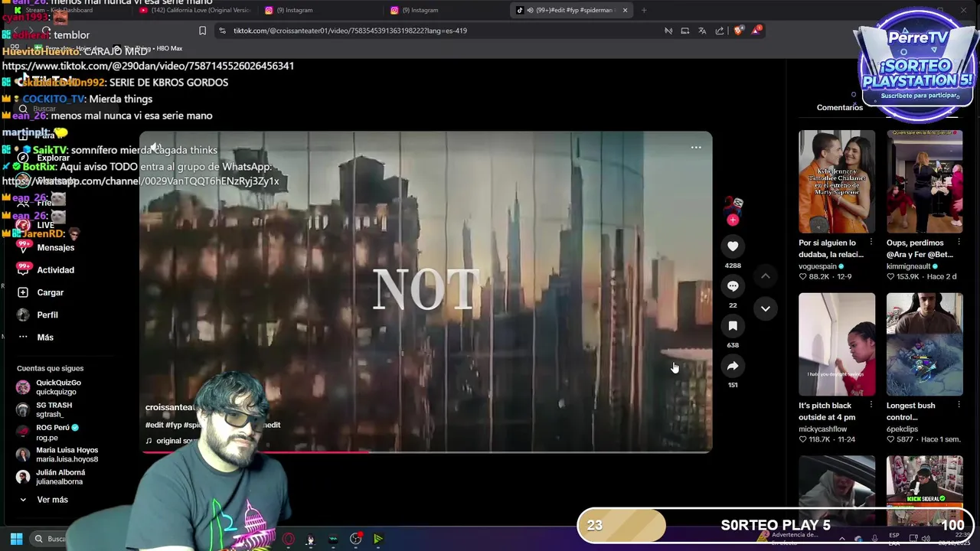Click the mickycashflow author name

(822, 429)
